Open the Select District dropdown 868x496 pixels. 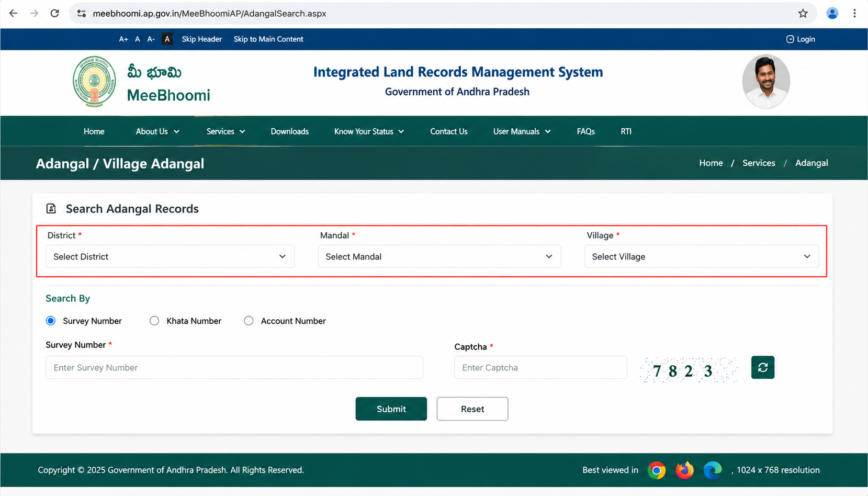point(170,256)
